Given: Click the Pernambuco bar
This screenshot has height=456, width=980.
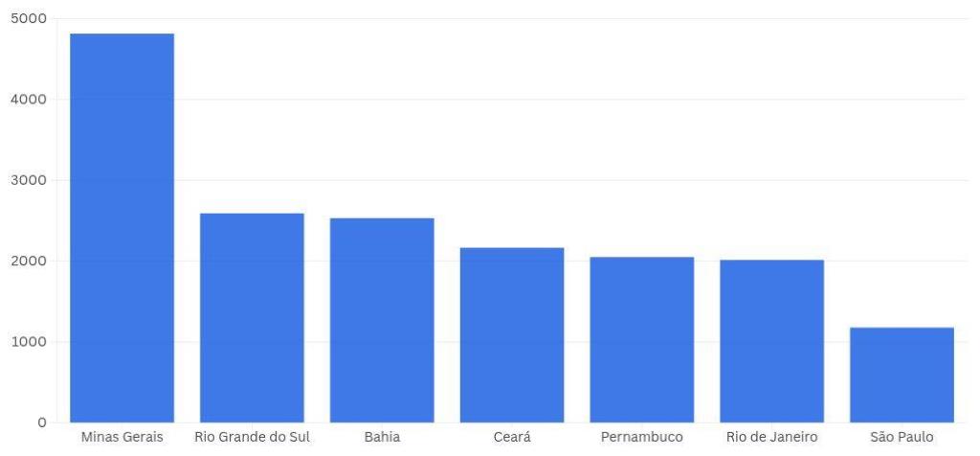Looking at the screenshot, I should (x=642, y=339).
